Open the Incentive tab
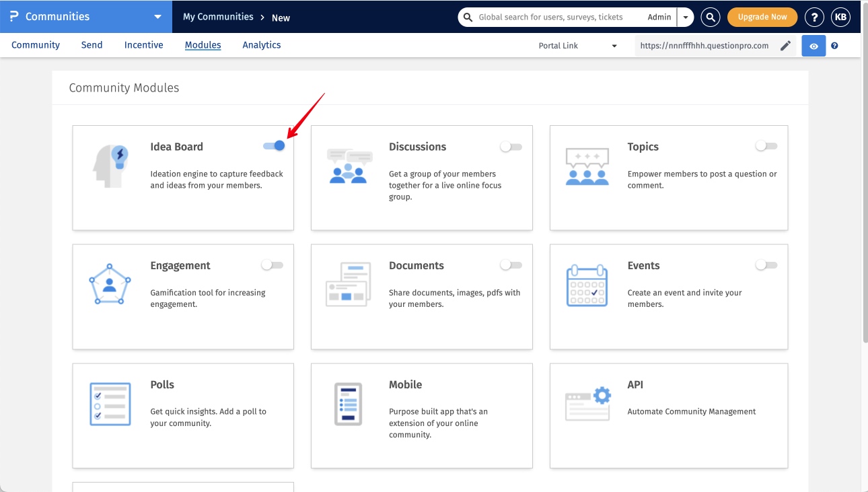 (x=143, y=45)
